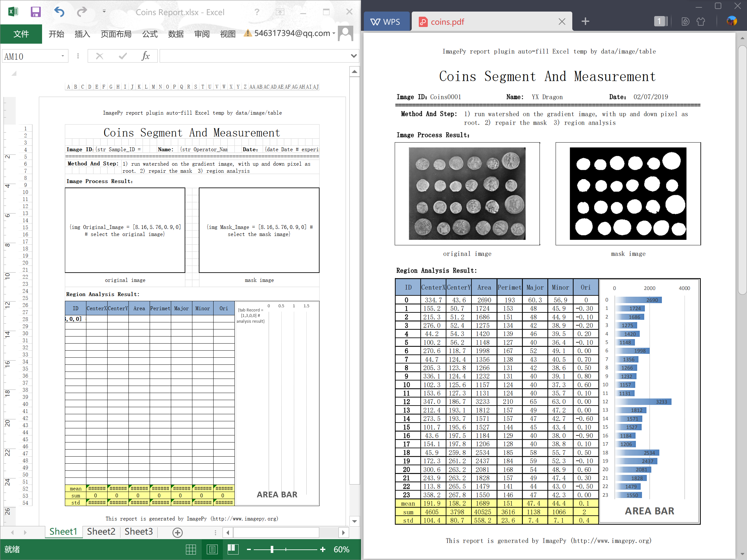747x560 pixels.
Task: Expand the formula bar
Action: [x=354, y=56]
